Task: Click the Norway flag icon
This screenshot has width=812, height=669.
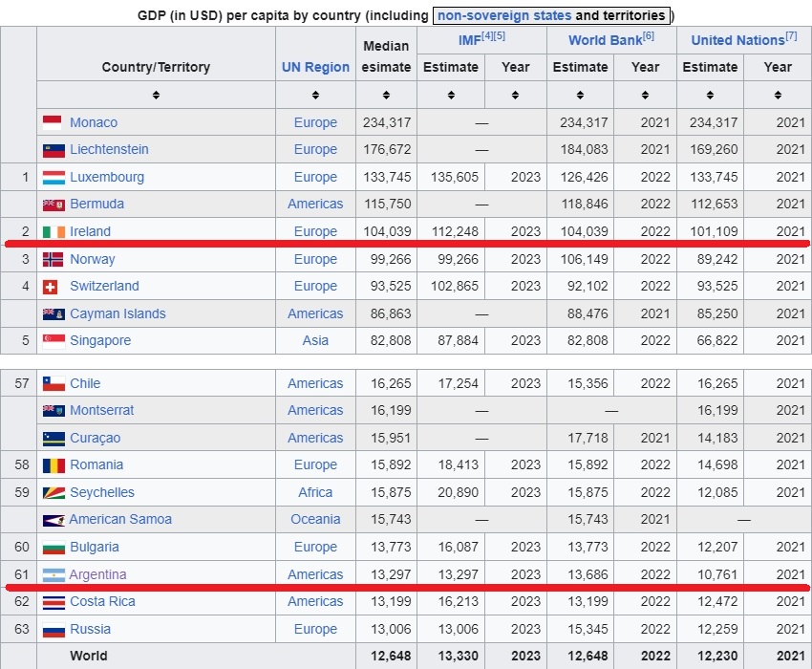Action: point(53,259)
